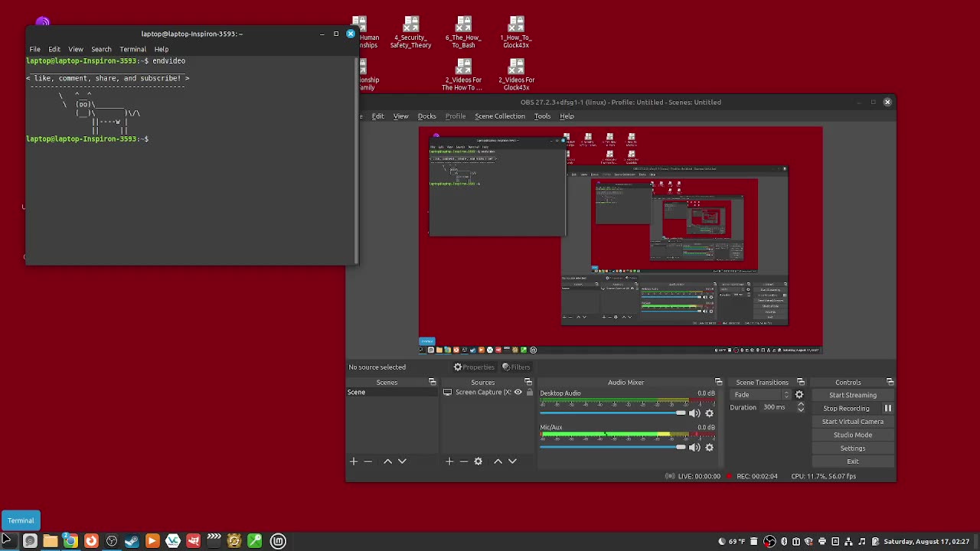Screen dimensions: 980x551
Task: Open Linux Mint logo icon in taskbar
Action: tap(278, 542)
